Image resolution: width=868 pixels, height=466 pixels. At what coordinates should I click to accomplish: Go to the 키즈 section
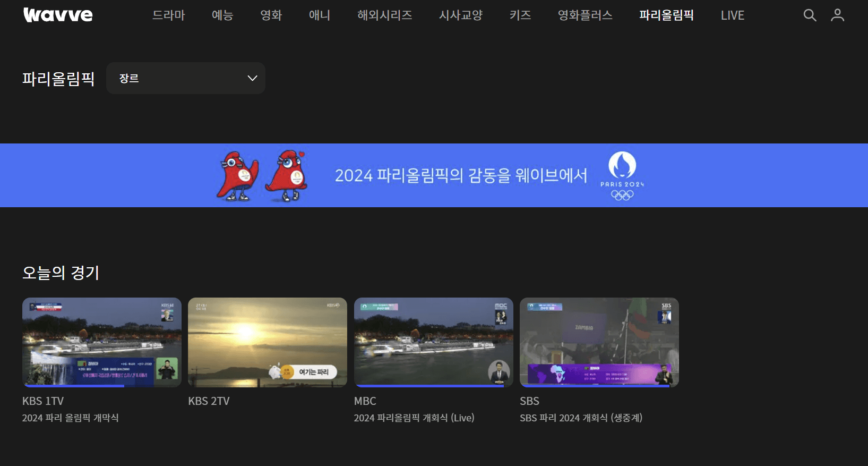(520, 15)
